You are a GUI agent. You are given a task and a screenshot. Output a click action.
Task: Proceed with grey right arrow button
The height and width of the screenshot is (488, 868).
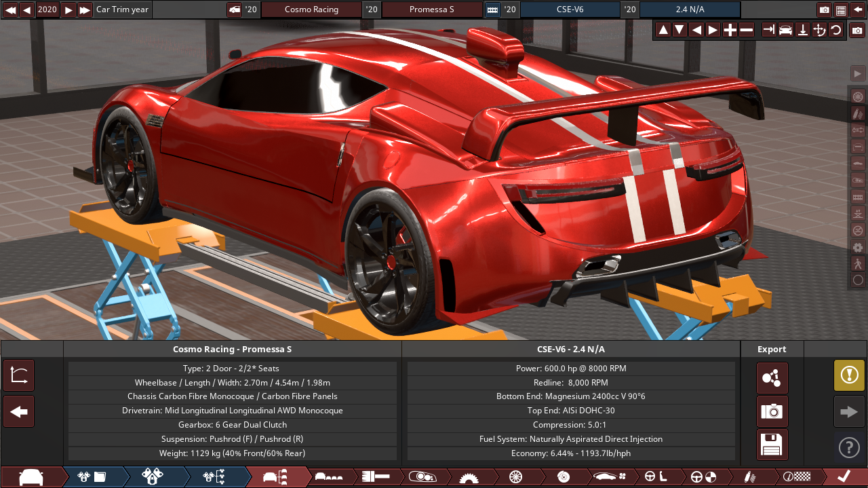(x=849, y=411)
